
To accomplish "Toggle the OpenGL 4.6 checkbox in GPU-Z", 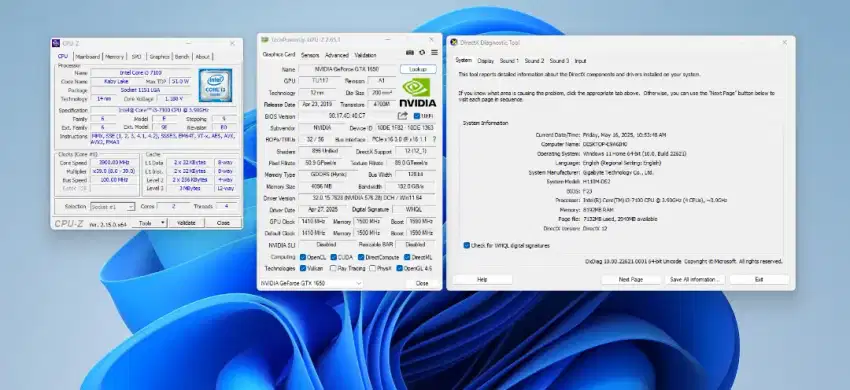I will pos(400,268).
